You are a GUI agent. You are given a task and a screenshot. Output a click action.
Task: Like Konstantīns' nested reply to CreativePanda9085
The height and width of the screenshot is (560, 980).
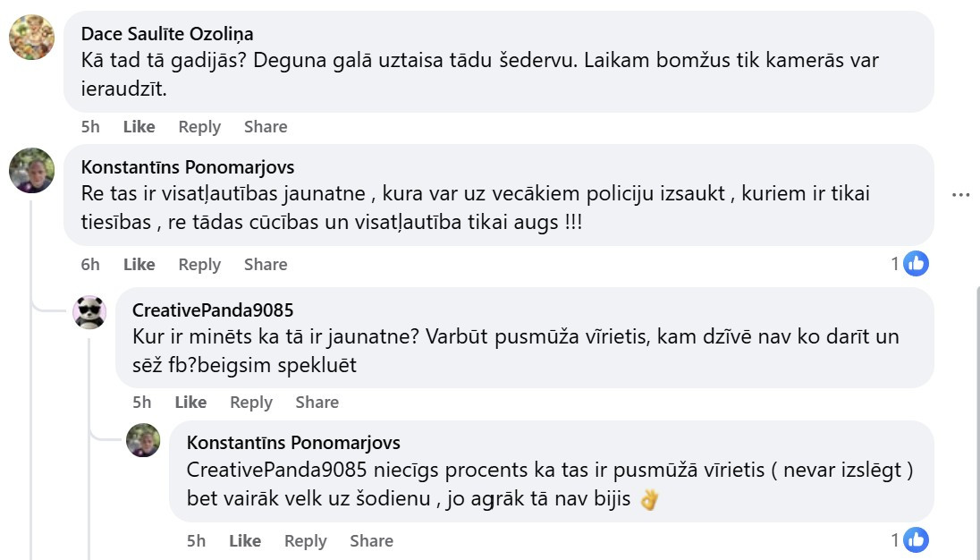click(x=245, y=540)
